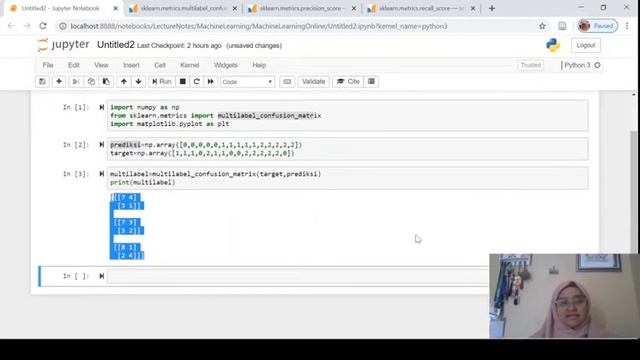Image resolution: width=640 pixels, height=360 pixels.
Task: Open the Insert menu
Action: [131, 65]
